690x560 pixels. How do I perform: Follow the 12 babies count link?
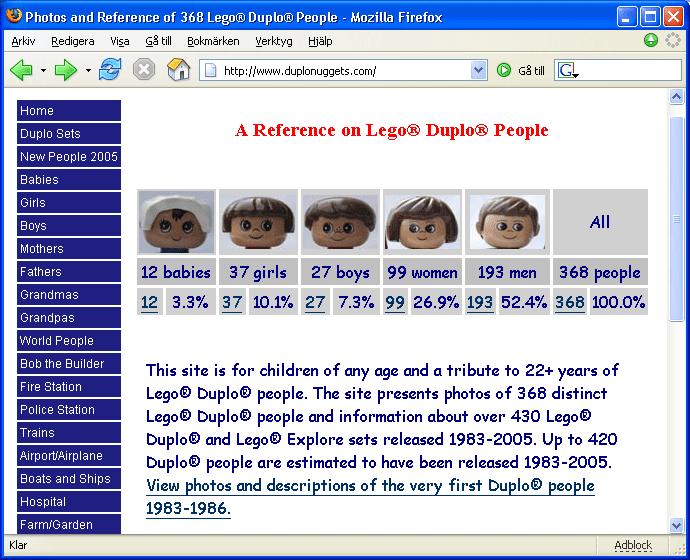[x=149, y=302]
